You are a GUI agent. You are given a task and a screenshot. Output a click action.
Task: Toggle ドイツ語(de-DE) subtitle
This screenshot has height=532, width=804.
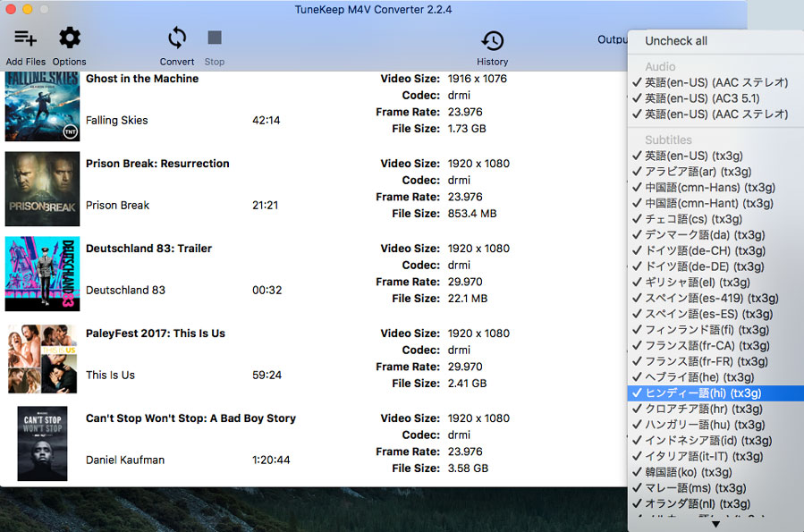point(715,267)
